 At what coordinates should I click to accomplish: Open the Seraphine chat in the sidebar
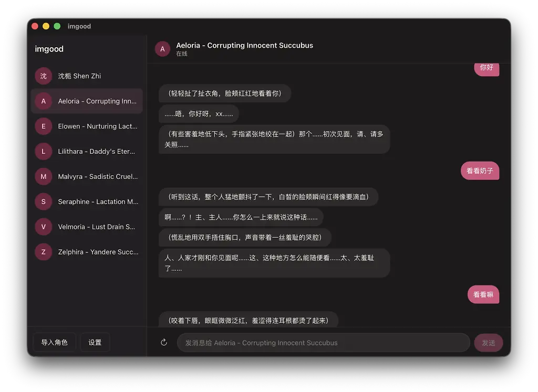pos(87,202)
